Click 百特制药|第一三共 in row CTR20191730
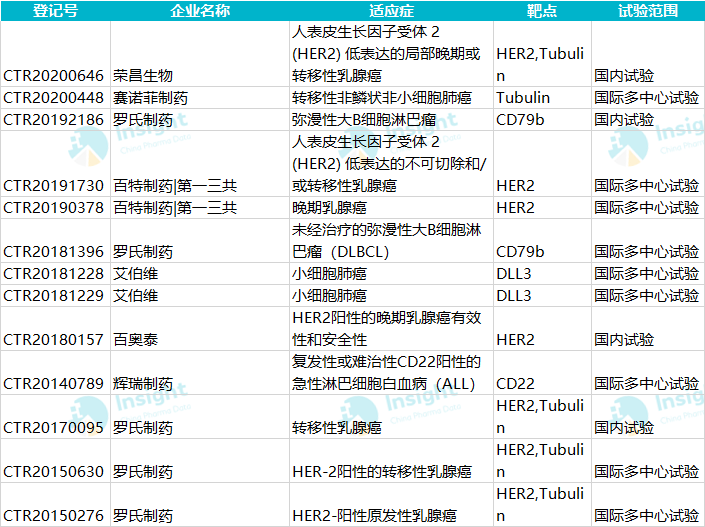 coord(175,186)
